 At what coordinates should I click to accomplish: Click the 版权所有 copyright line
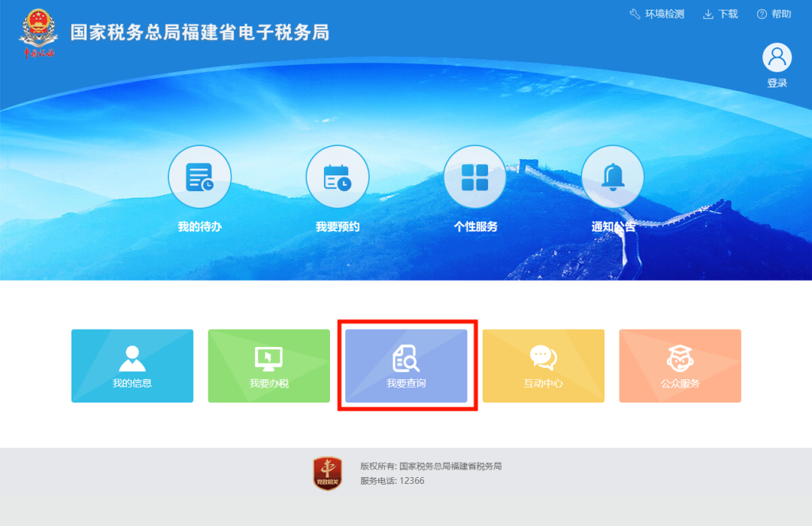[431, 467]
